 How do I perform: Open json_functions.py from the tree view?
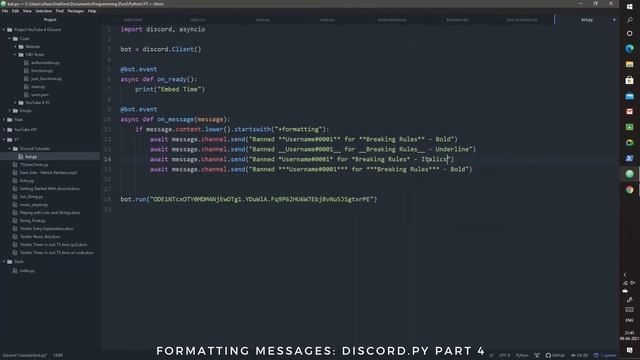(46, 79)
